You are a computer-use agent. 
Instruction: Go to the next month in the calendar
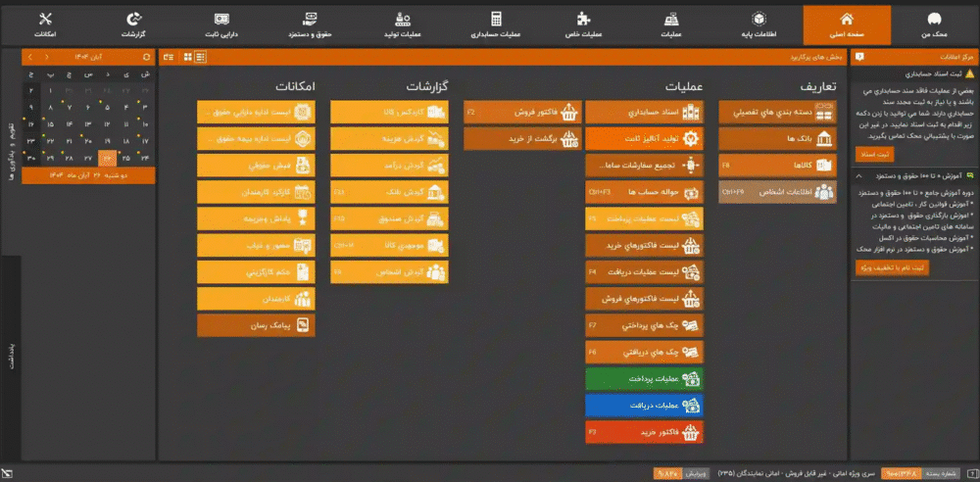(30, 58)
